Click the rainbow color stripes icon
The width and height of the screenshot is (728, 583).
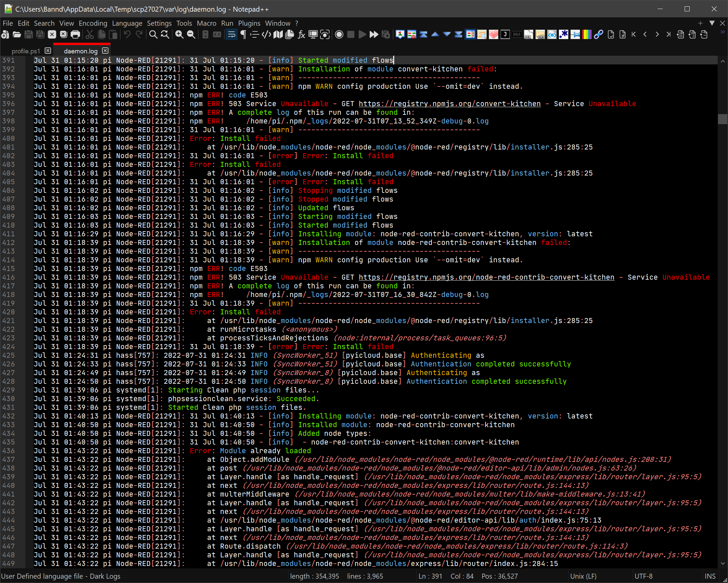(x=587, y=34)
